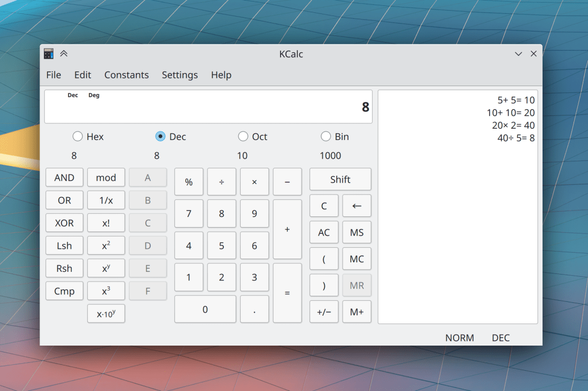Switch to Oct number base
The height and width of the screenshot is (391, 588).
click(x=243, y=137)
